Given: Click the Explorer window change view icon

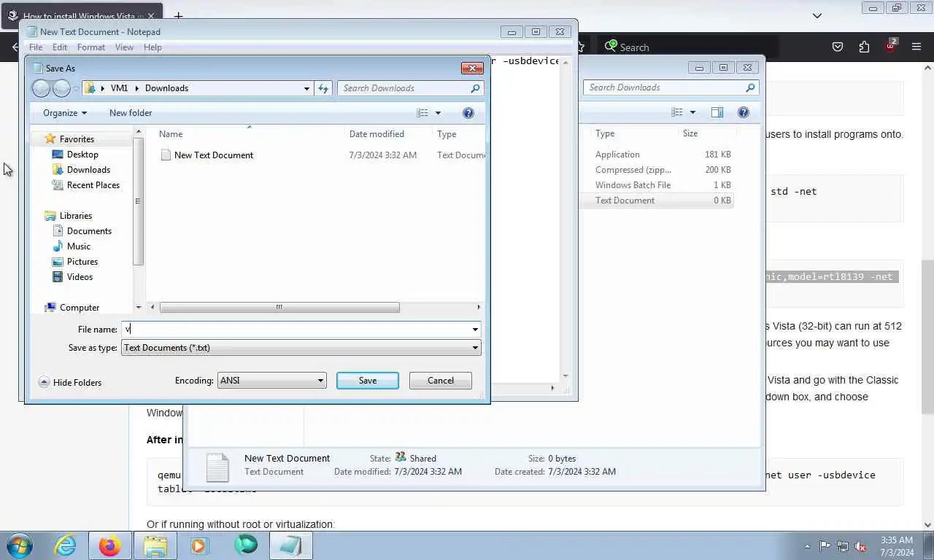Looking at the screenshot, I should 677,112.
